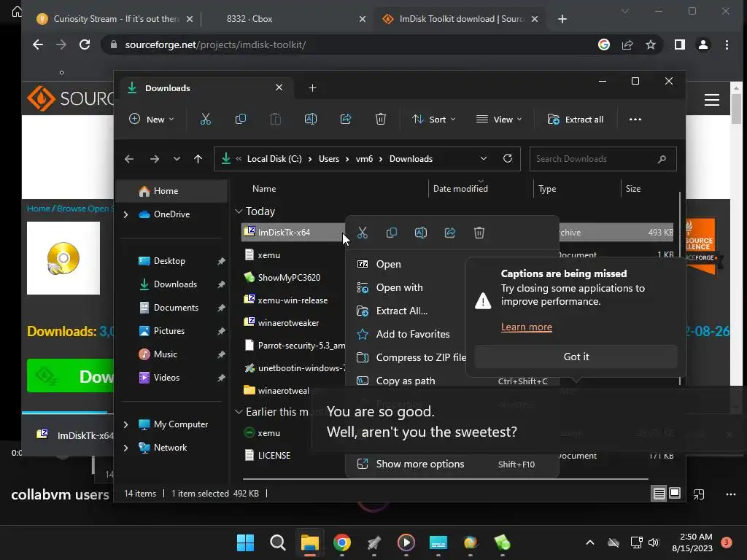Open New item dropdown
This screenshot has height=560, width=747.
152,119
